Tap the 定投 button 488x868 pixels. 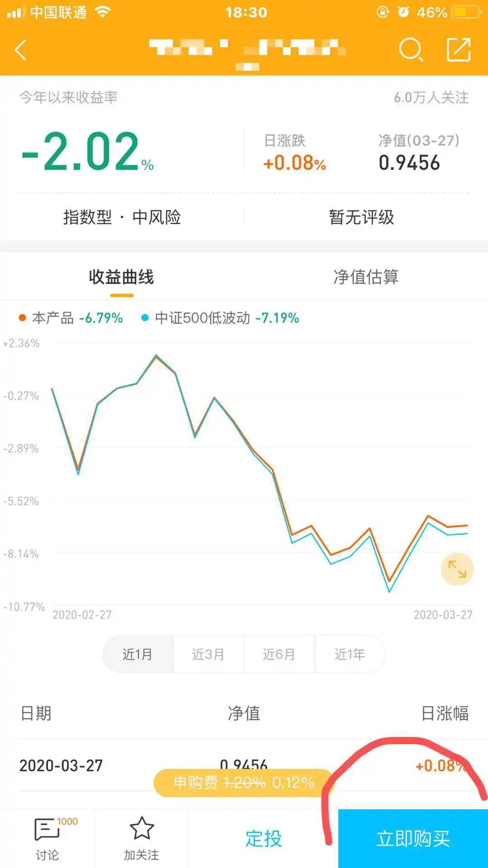click(x=263, y=839)
